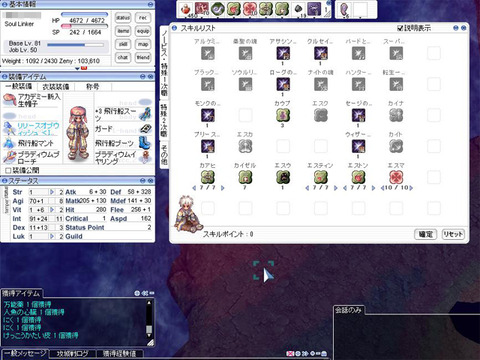Select the 一般装備 tab
The image size is (480, 360).
(x=19, y=87)
